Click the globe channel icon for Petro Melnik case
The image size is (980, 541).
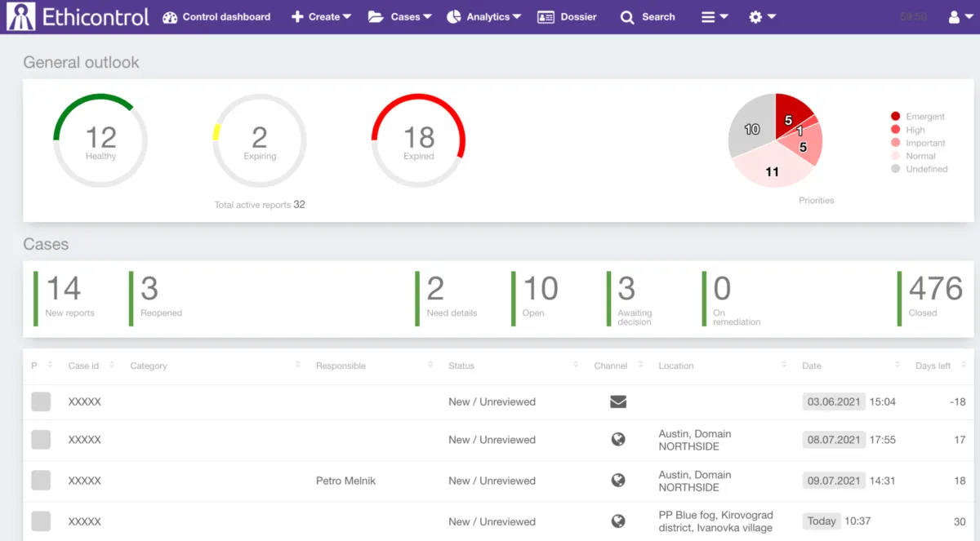point(618,481)
